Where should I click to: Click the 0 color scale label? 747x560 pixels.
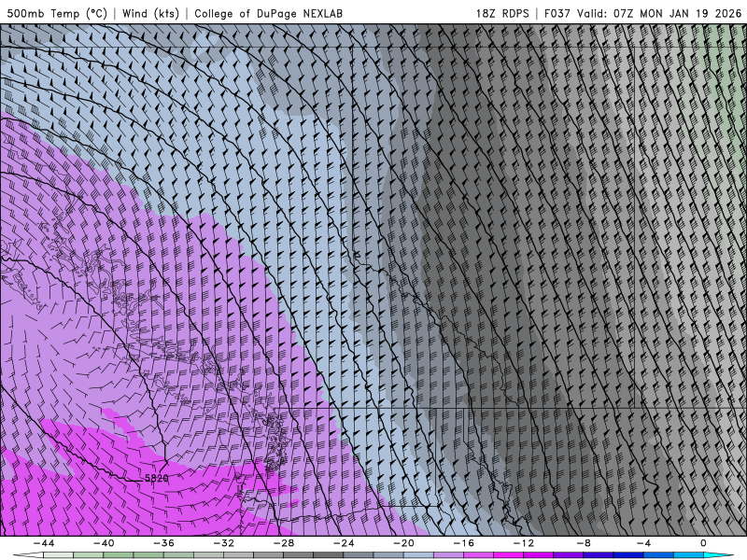click(x=703, y=543)
